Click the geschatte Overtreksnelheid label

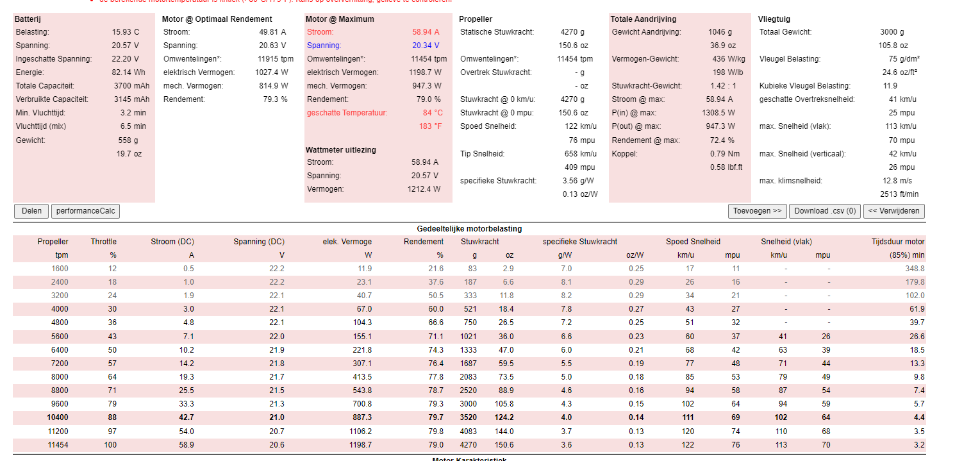(807, 99)
